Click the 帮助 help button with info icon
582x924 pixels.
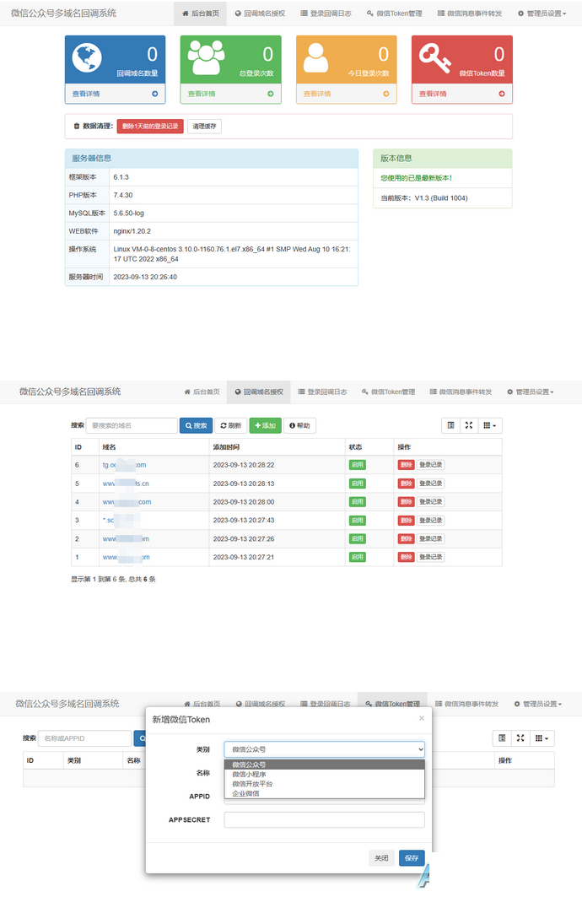299,425
